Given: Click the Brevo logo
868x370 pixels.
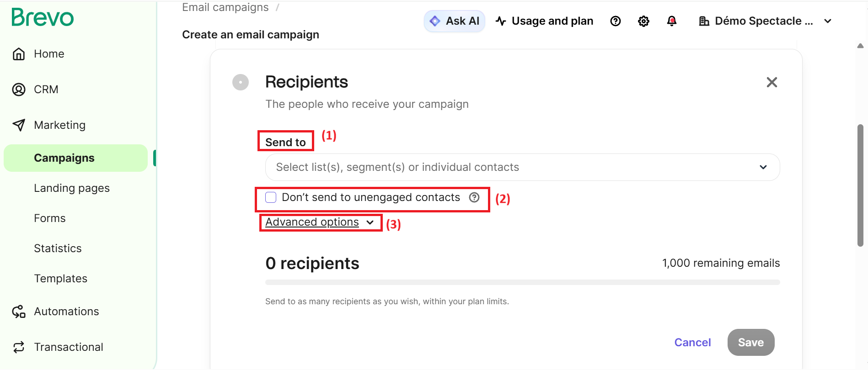Looking at the screenshot, I should [x=43, y=18].
